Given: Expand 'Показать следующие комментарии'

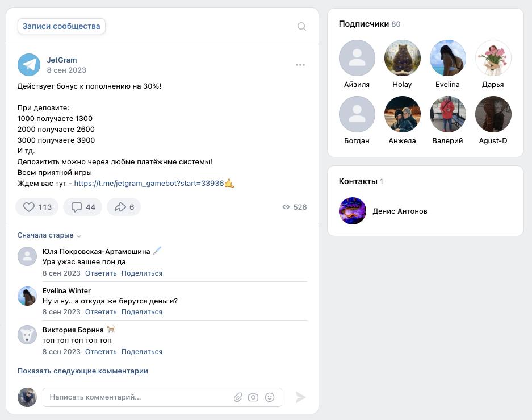Looking at the screenshot, I should tap(83, 371).
